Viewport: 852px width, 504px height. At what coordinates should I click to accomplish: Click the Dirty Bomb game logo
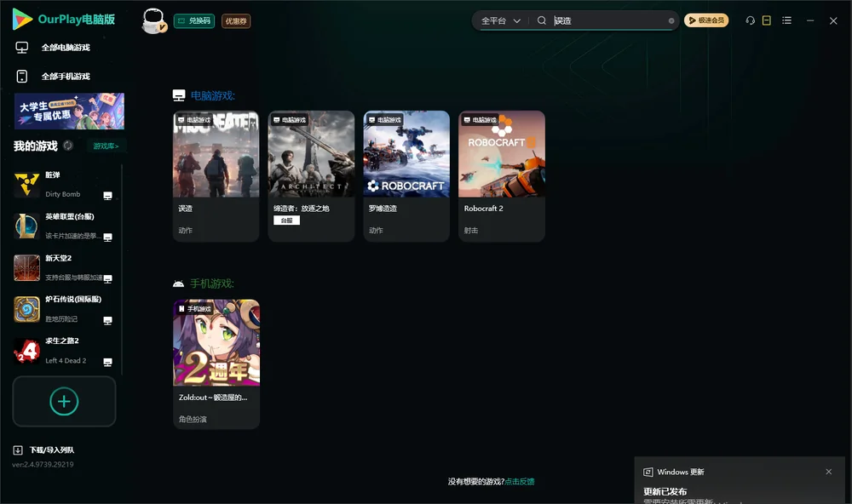tap(26, 185)
